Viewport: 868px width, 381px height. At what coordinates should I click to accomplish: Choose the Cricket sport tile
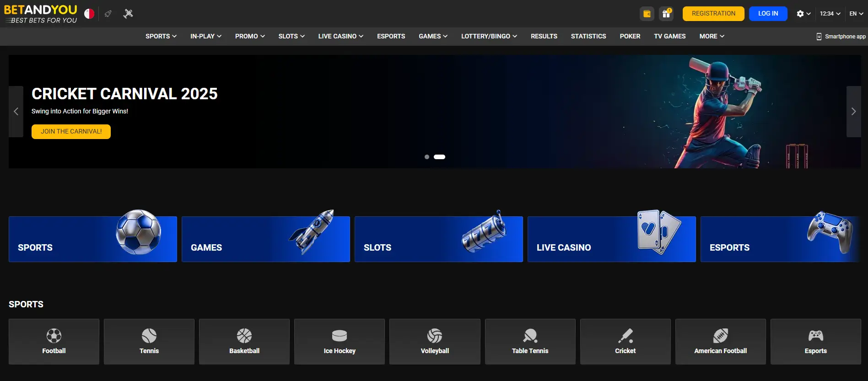click(x=625, y=342)
